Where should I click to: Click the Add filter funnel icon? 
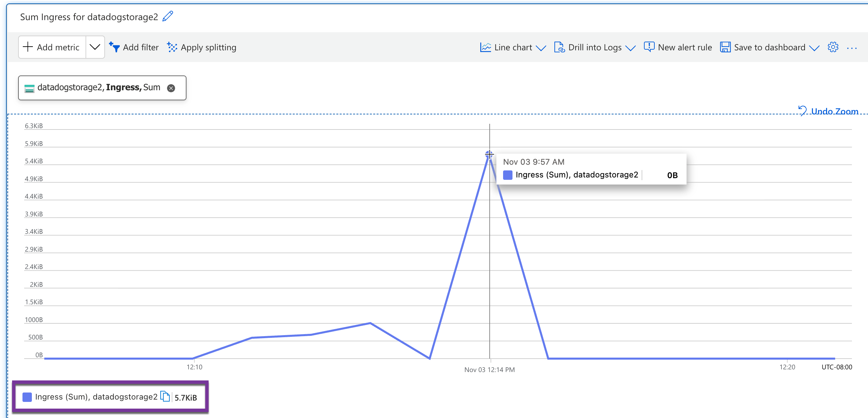point(115,47)
